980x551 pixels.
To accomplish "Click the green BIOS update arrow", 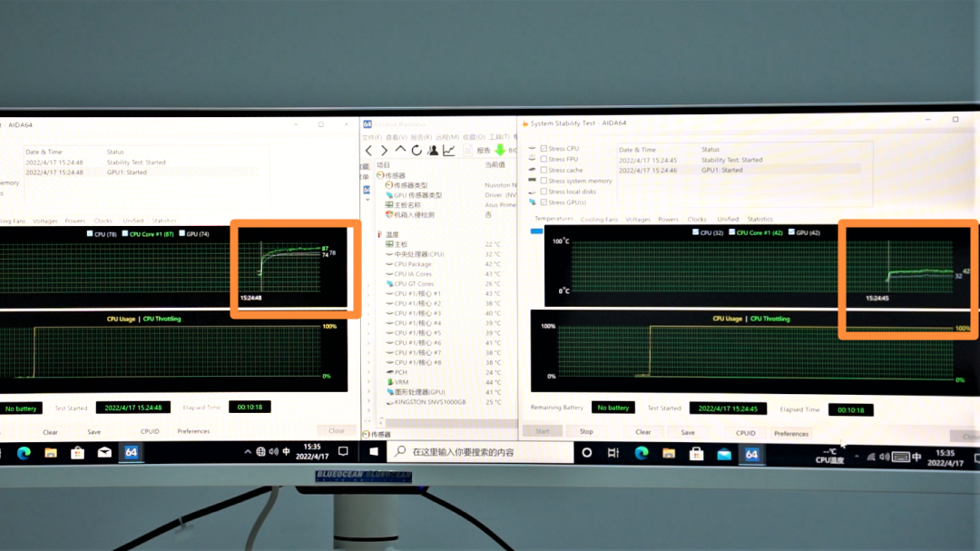I will (x=499, y=150).
